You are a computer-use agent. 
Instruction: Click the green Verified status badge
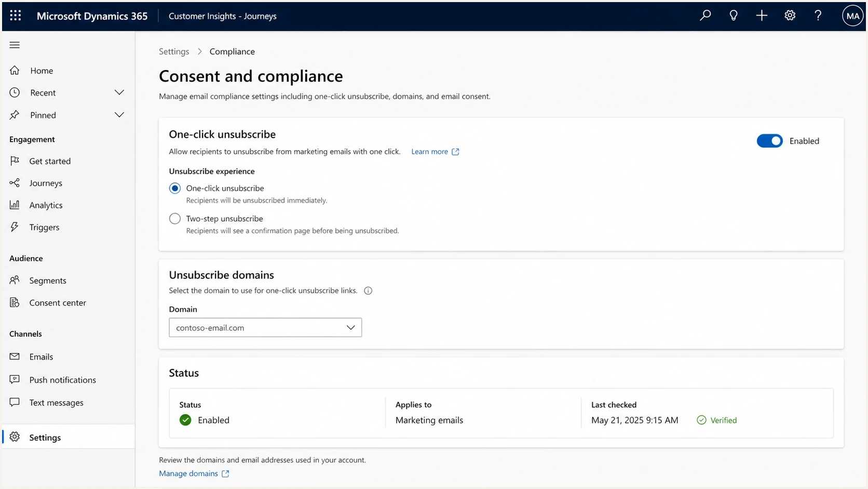716,420
